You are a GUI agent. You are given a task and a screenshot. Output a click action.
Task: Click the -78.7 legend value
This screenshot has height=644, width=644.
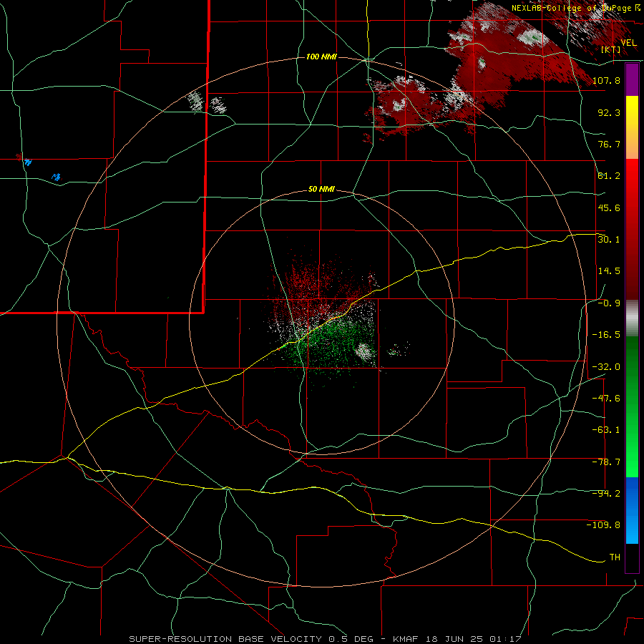tap(606, 462)
